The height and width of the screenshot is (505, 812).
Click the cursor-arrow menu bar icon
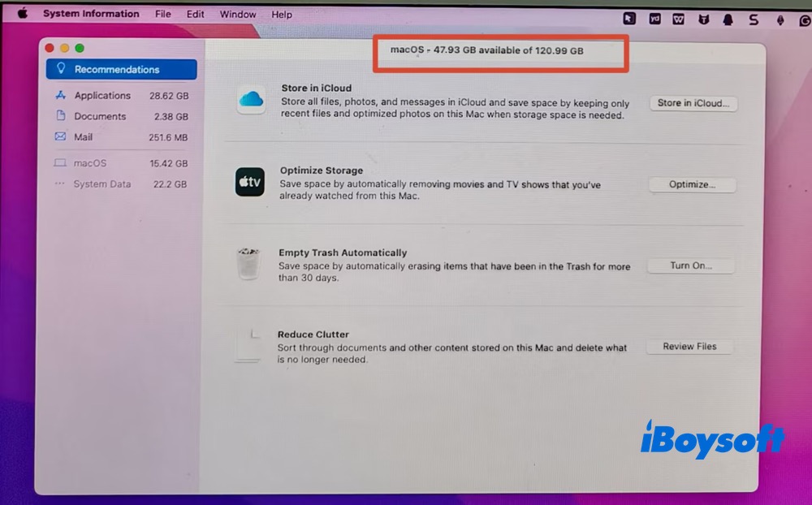(x=629, y=19)
